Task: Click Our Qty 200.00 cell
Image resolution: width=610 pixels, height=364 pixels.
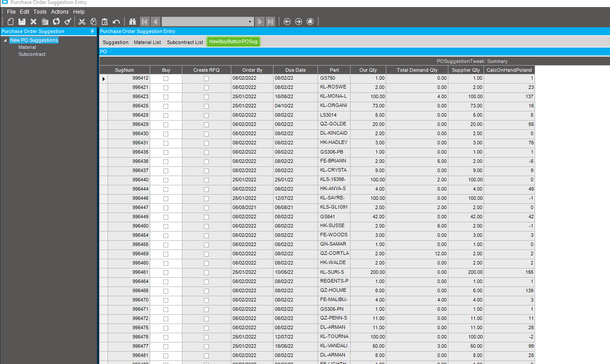Action: click(368, 272)
